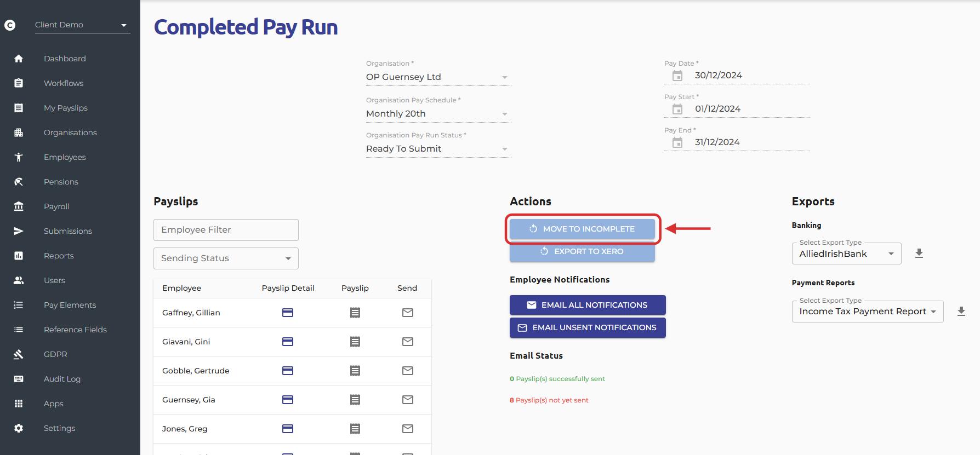Screen dimensions: 980x455
Task: Click Email Unsent Notifications button
Action: click(588, 327)
